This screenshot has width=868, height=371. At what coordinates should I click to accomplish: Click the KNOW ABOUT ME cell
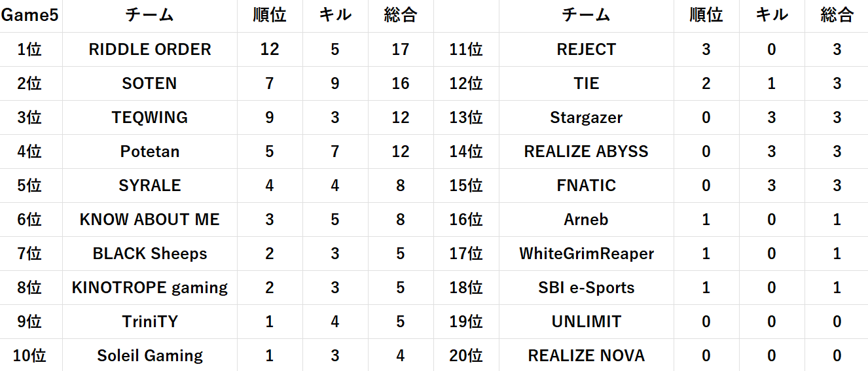coord(150,220)
